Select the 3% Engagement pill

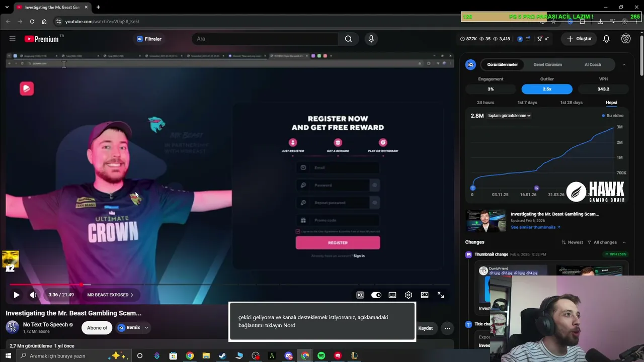[491, 89]
